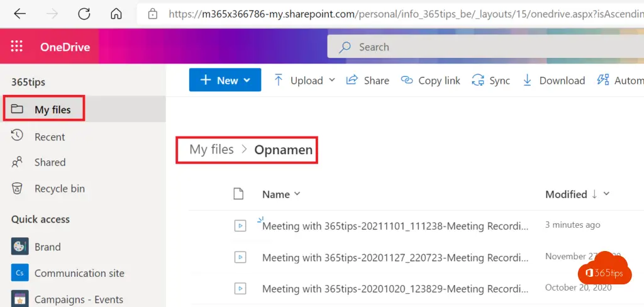This screenshot has height=307, width=644.
Task: Click the Search box in OneDrive header
Action: [x=486, y=47]
